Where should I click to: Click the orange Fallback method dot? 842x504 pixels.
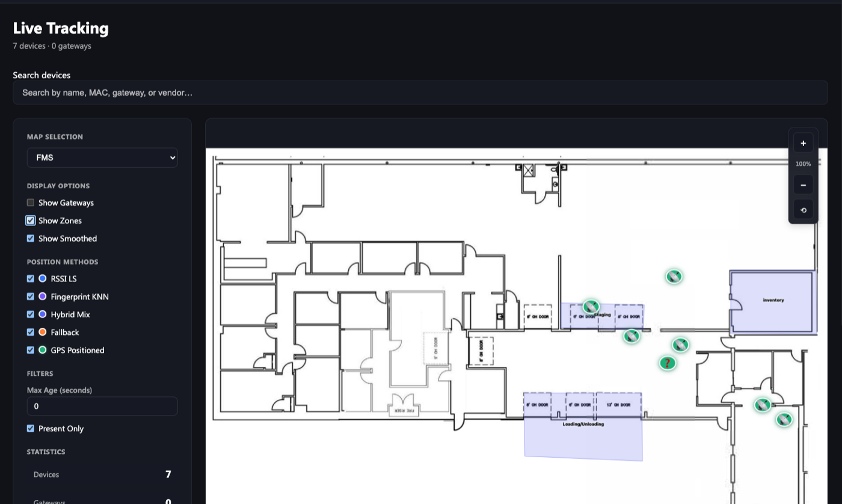[42, 332]
